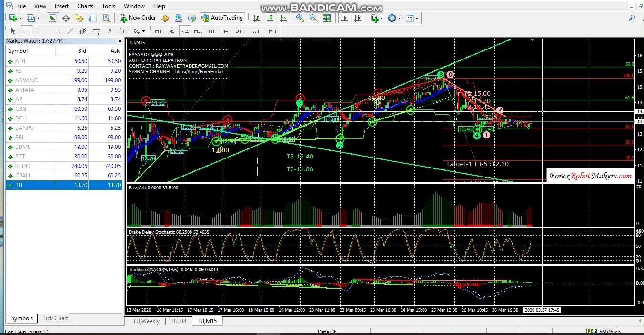Viewport: 644px width, 335px height.
Task: Zoom out the chart
Action: pyautogui.click(x=313, y=18)
